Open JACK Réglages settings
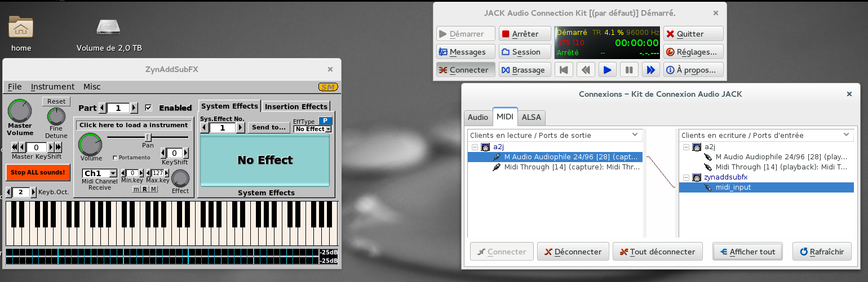The image size is (868, 282). [693, 52]
